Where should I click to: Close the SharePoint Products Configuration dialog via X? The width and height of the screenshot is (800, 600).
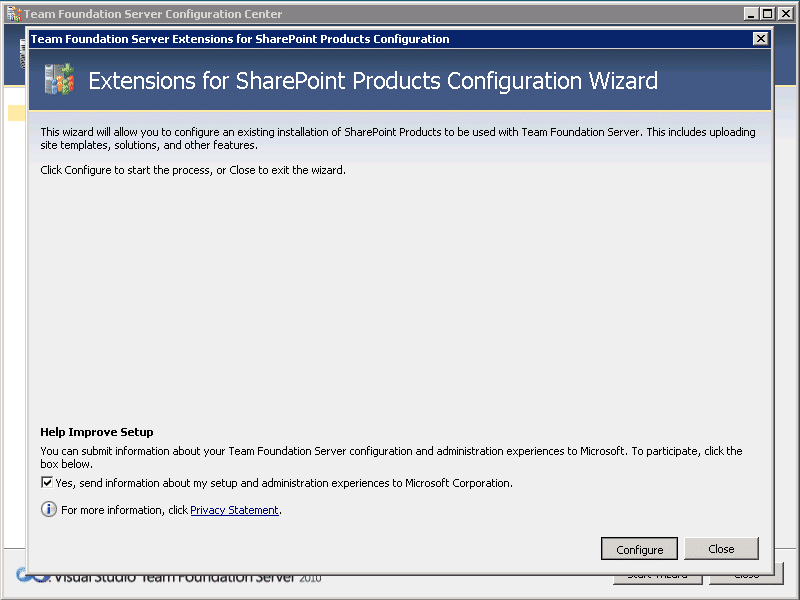click(760, 39)
